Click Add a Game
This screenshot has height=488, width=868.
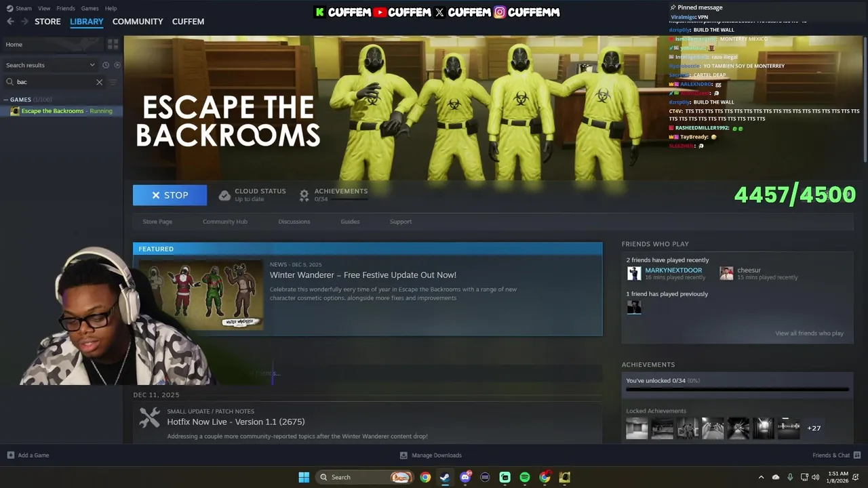28,455
